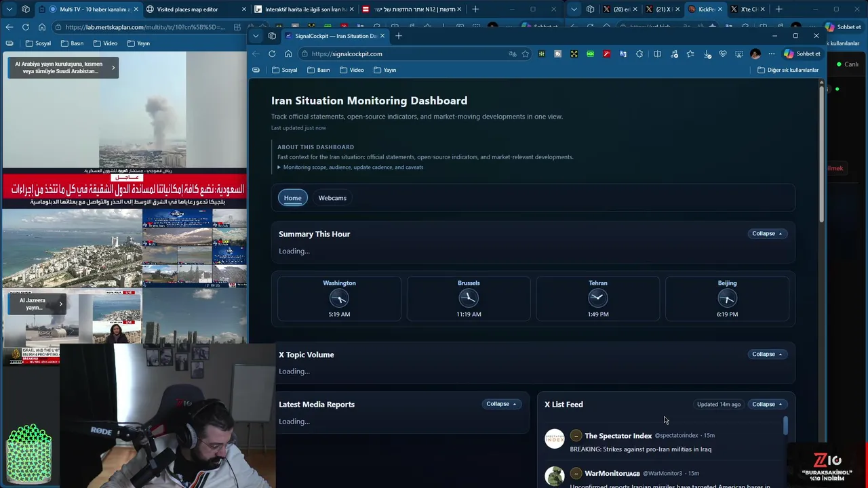Open the Al Arabiya stream info chevron
The image size is (868, 488).
click(x=113, y=67)
